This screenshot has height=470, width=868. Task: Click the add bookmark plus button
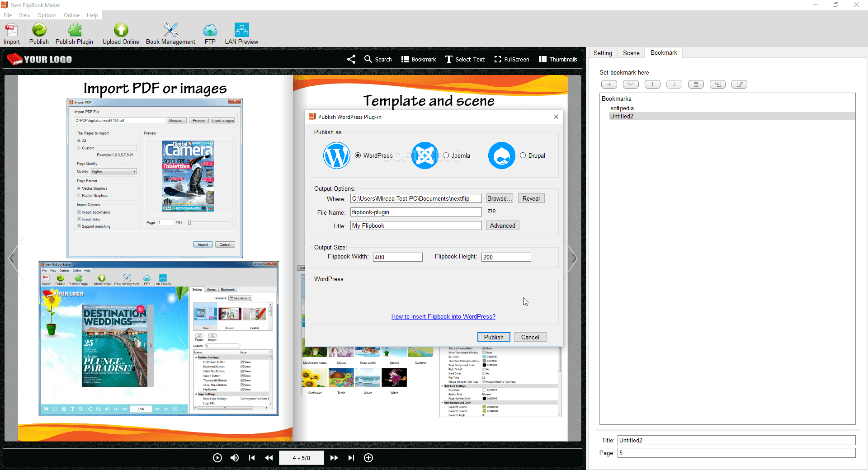point(609,85)
